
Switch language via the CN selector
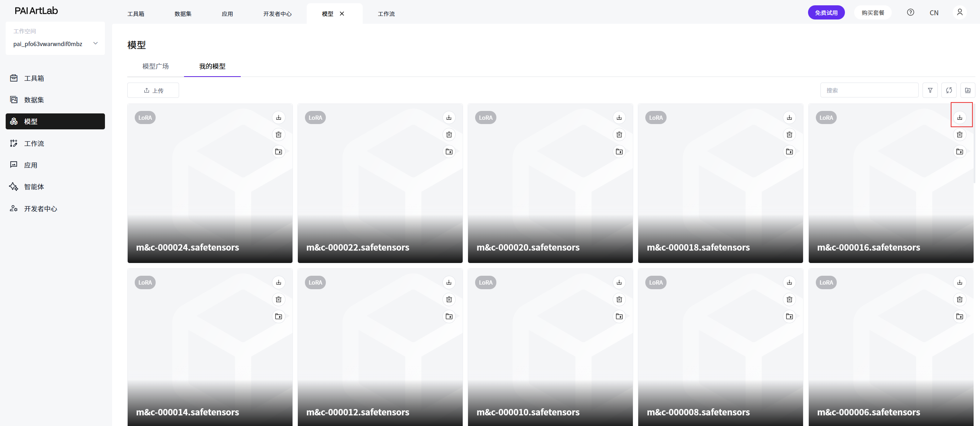(934, 13)
